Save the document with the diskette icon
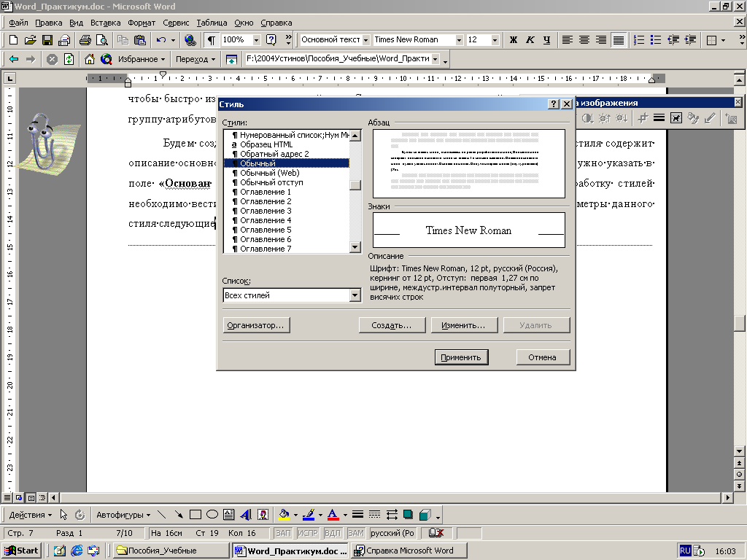Image resolution: width=747 pixels, height=560 pixels. point(47,40)
